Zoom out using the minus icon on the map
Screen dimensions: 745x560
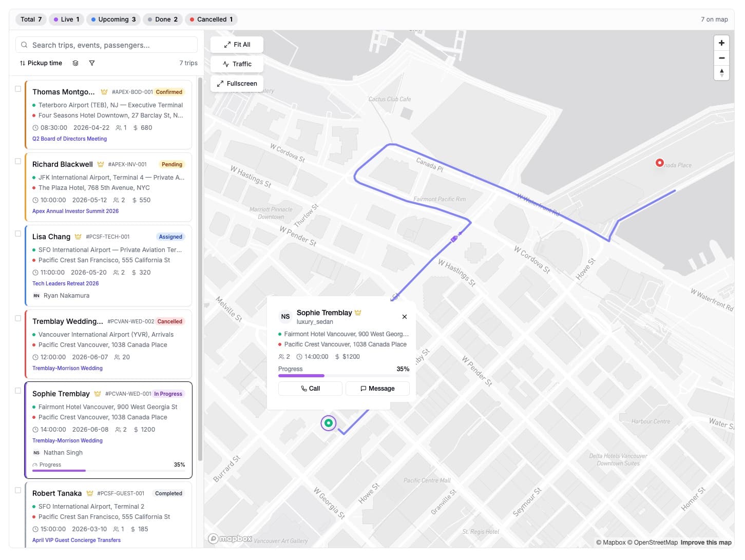721,57
